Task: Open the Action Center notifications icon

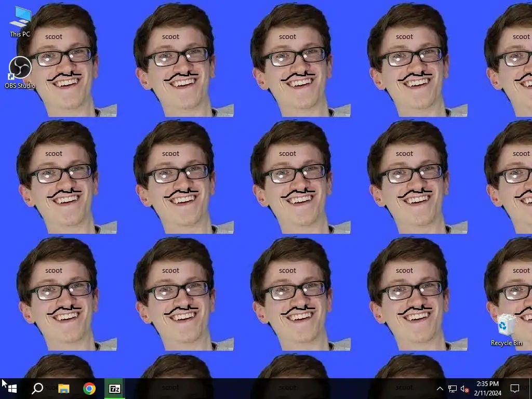Action: coord(515,389)
